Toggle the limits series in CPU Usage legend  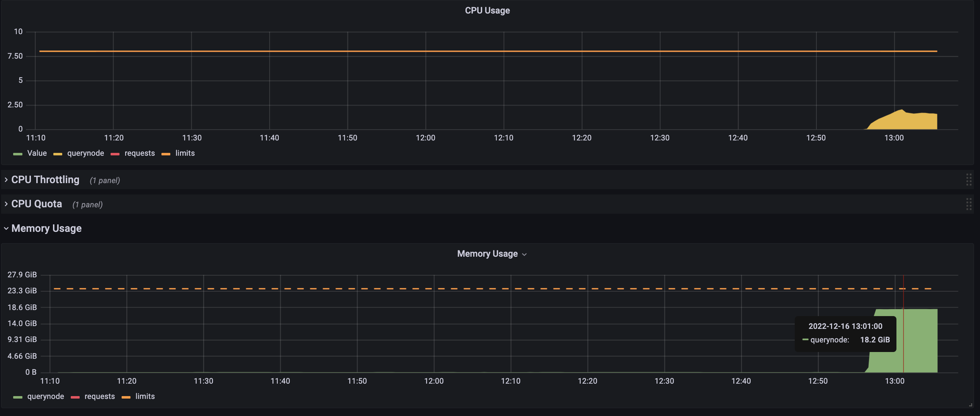[185, 153]
